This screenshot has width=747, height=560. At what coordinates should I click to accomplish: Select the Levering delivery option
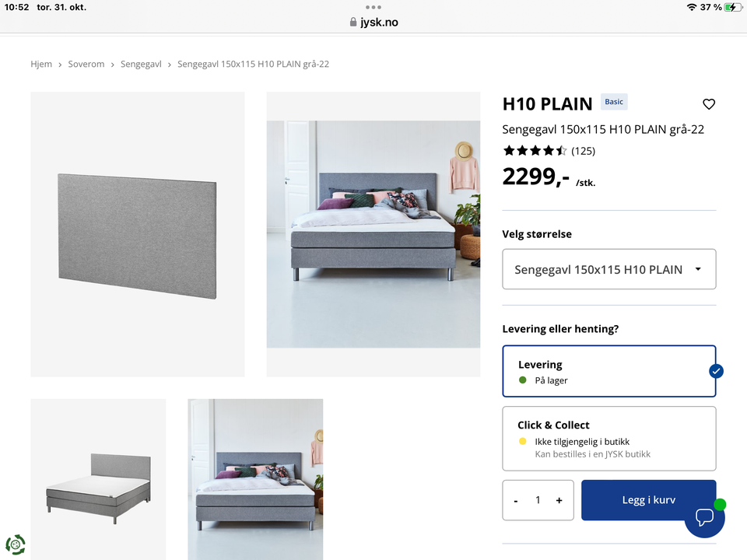608,371
